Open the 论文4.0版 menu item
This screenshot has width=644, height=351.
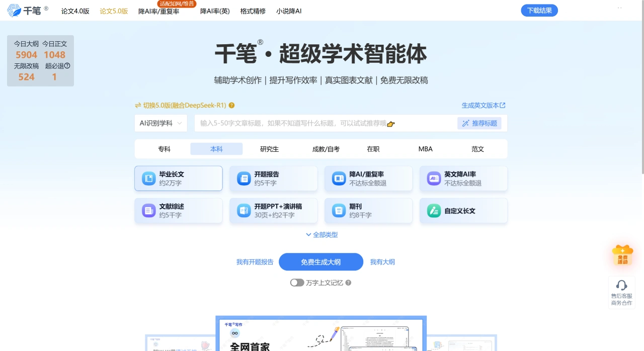pos(74,10)
